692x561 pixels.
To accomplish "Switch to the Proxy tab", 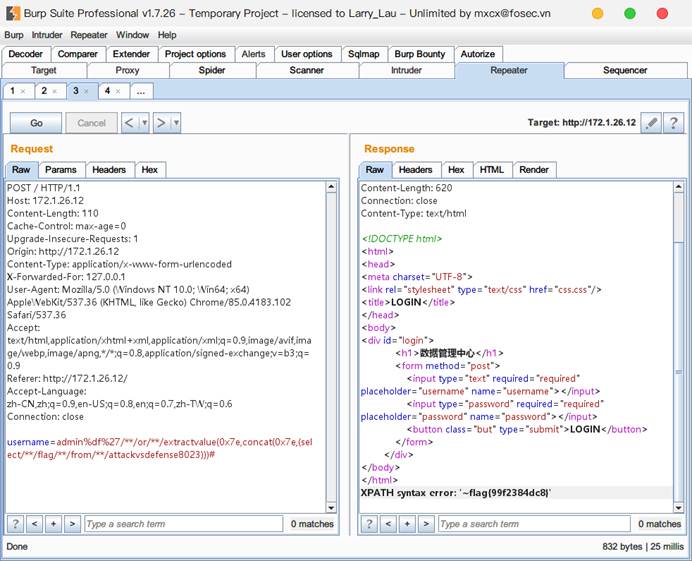I will (128, 70).
